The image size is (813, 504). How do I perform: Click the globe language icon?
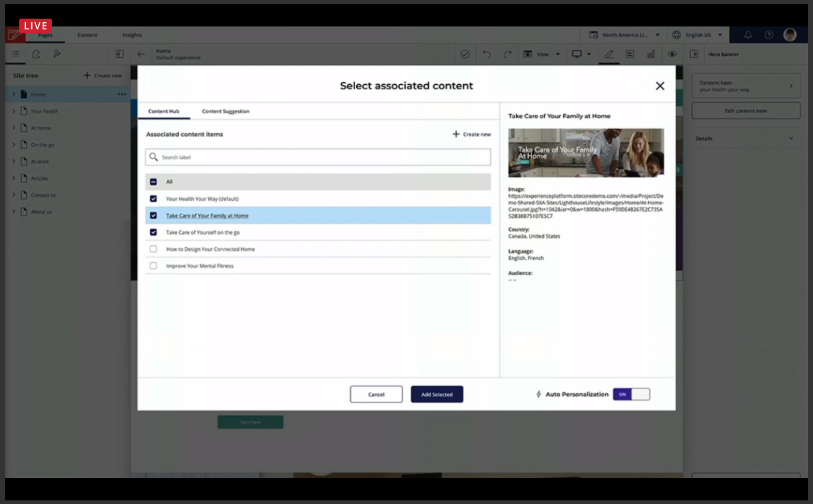coord(676,35)
